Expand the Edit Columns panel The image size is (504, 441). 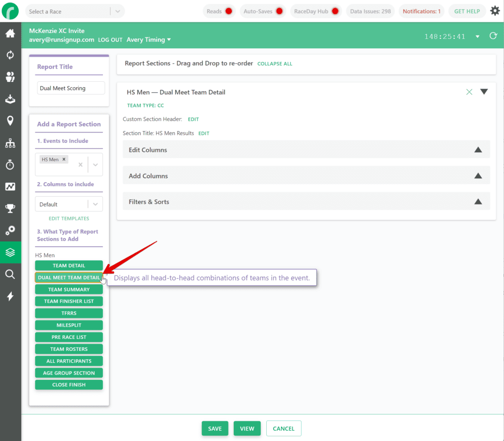click(306, 150)
